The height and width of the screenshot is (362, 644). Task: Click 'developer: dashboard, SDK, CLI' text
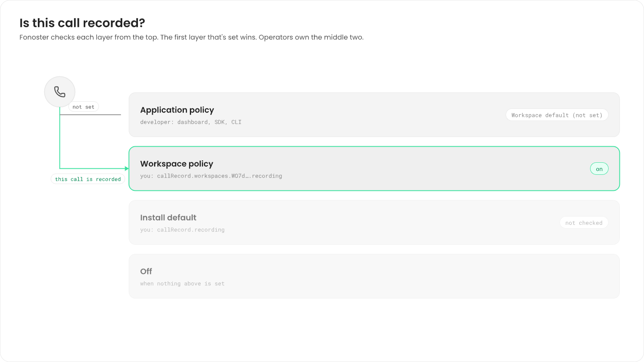click(191, 122)
